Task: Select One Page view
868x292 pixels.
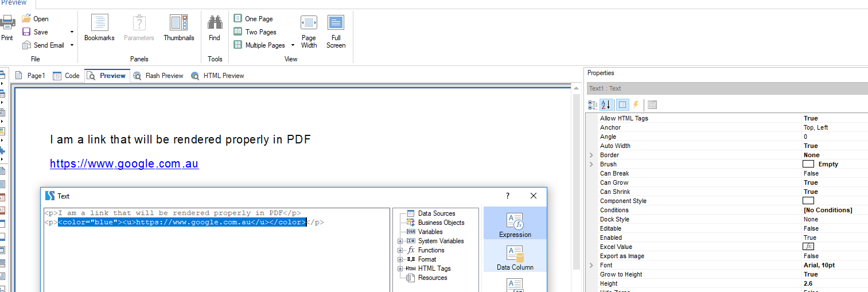Action: tap(253, 19)
